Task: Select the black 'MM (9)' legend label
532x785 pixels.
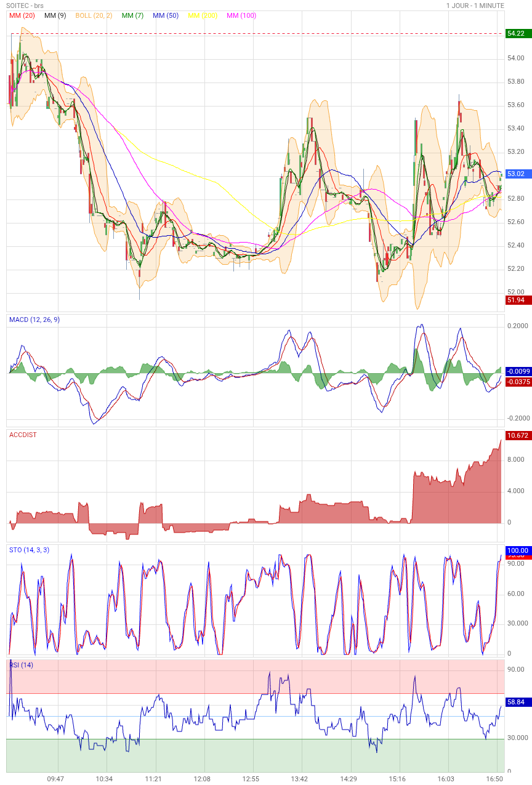Action: (x=55, y=15)
